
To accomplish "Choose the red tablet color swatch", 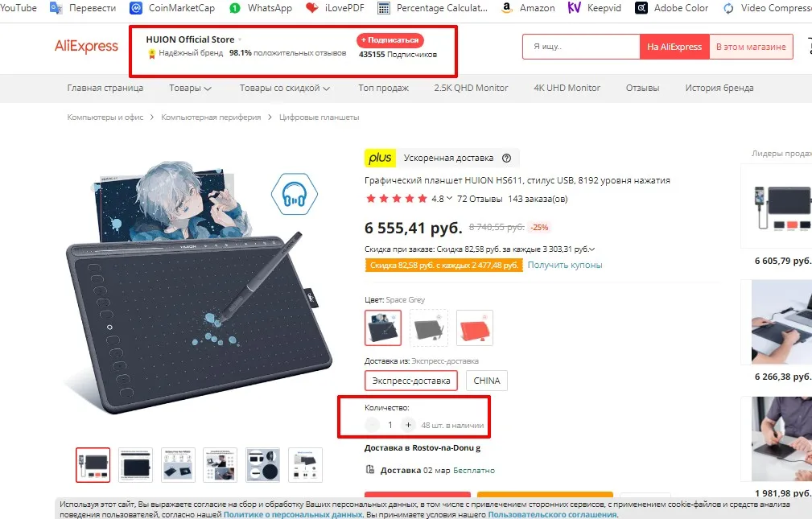I will 475,327.
